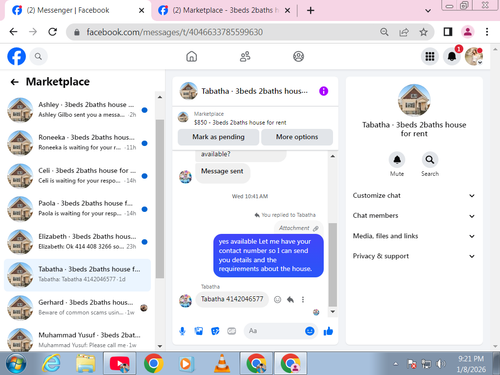Click the message input field Aa
Screen dimensions: 500x375
pos(273,331)
